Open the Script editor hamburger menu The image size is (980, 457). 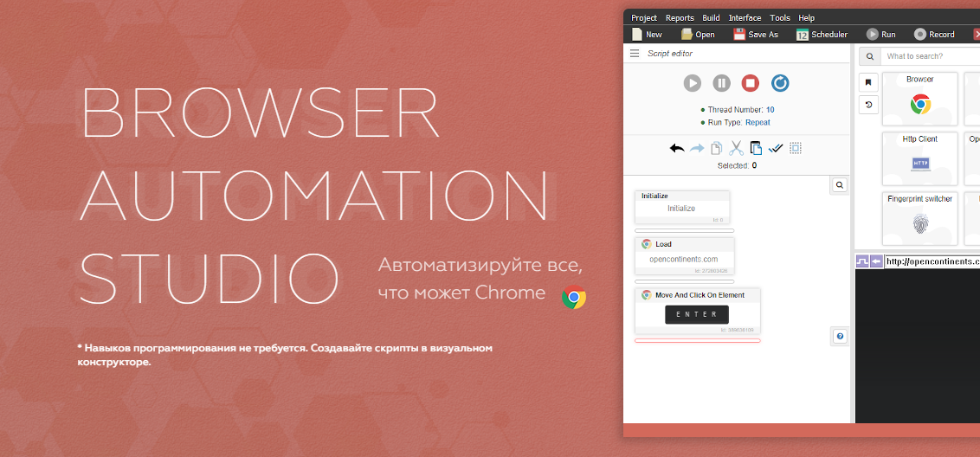[635, 54]
